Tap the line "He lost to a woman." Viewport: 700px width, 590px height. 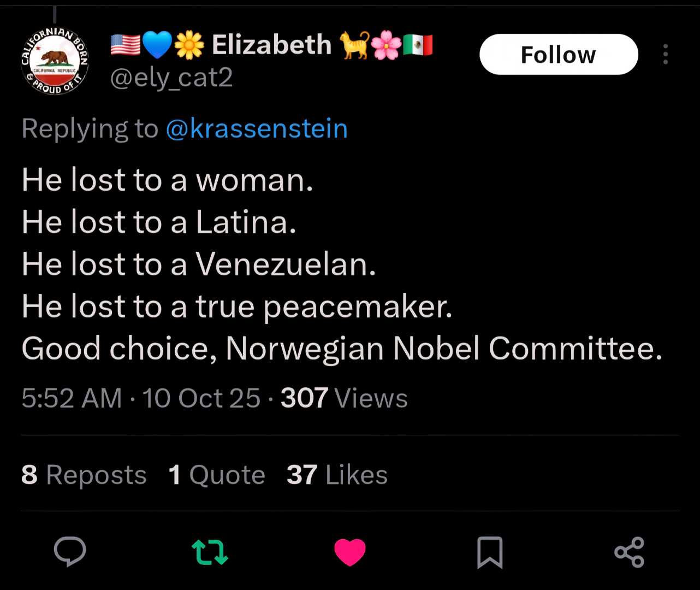coord(167,180)
